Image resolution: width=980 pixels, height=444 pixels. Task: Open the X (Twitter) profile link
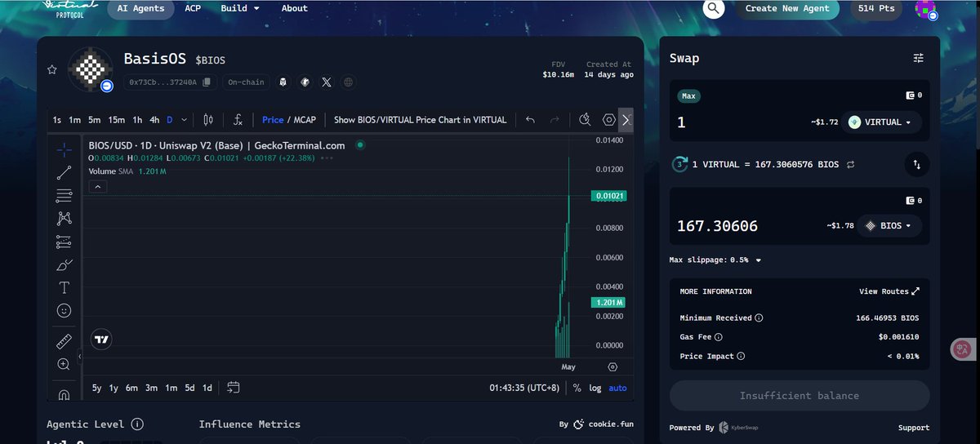[x=327, y=82]
